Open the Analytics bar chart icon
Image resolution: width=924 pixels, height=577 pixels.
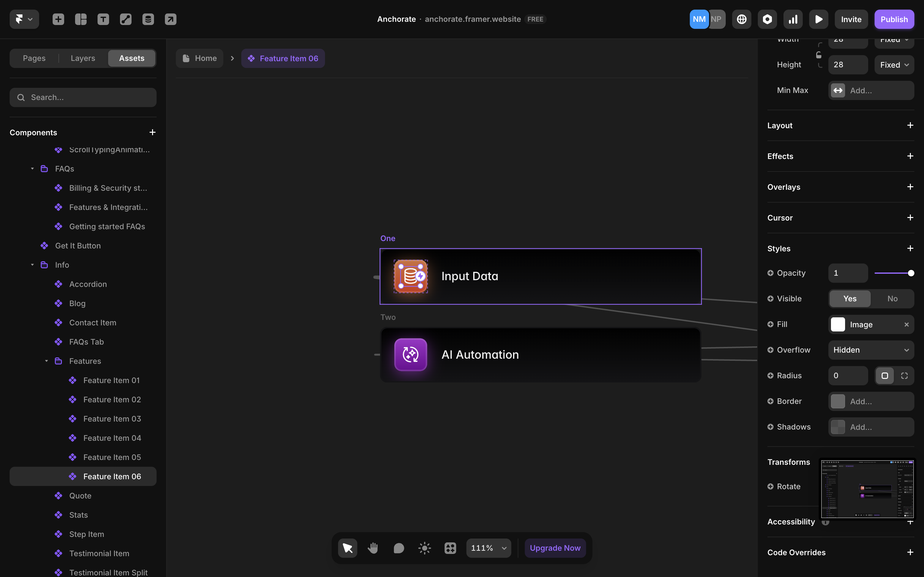pos(793,19)
